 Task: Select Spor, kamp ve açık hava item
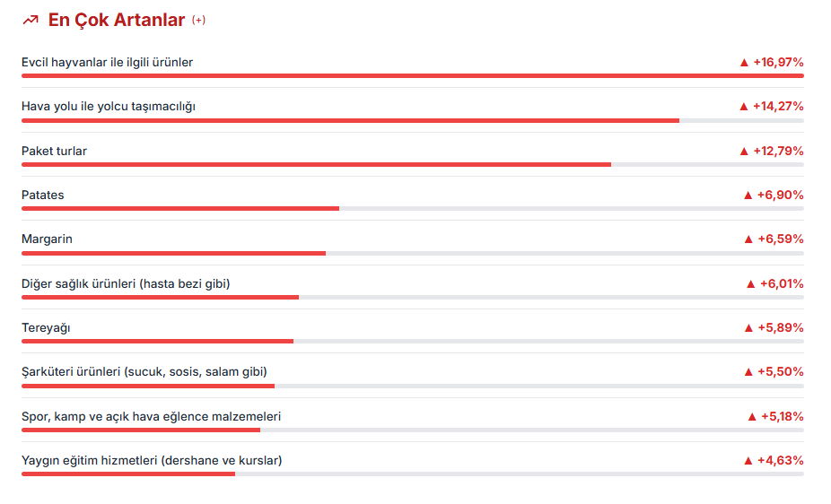point(151,416)
